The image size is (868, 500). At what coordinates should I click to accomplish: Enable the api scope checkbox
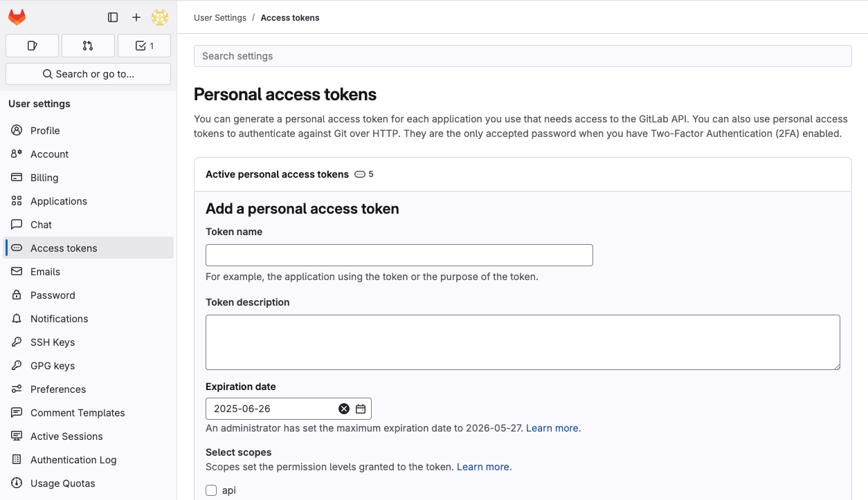point(211,490)
